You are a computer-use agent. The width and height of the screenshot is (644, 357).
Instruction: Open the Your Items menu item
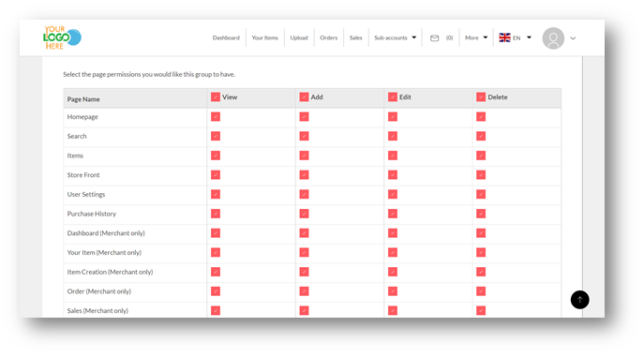265,37
